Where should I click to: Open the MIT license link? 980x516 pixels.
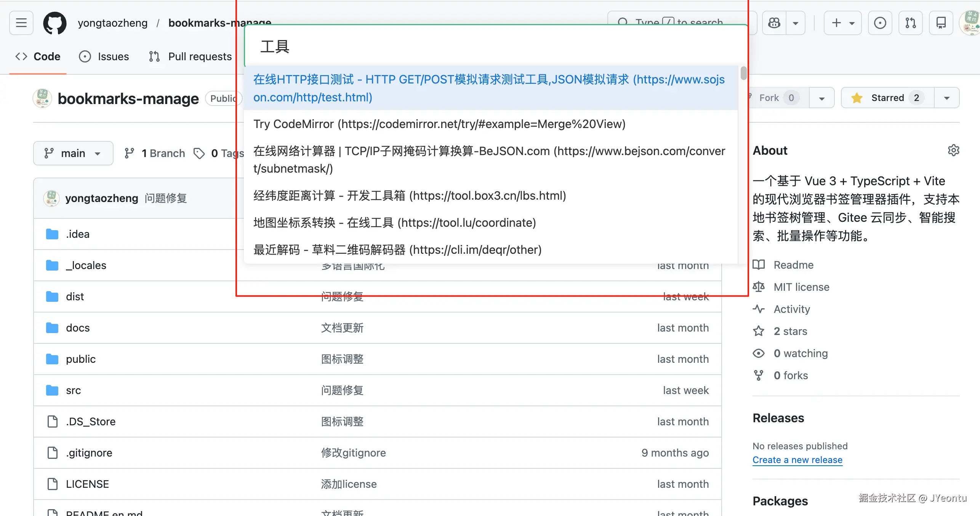click(x=801, y=287)
